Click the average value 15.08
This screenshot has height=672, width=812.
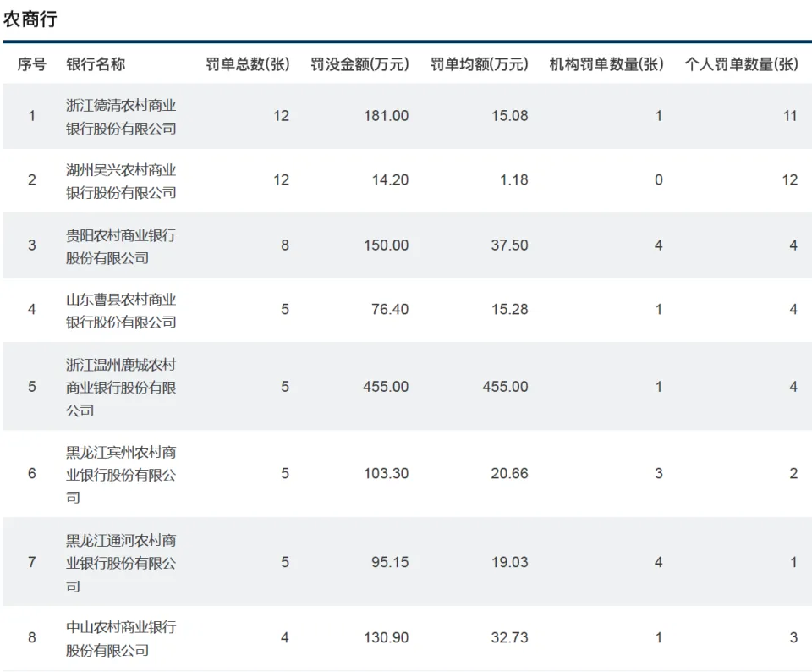coord(510,116)
